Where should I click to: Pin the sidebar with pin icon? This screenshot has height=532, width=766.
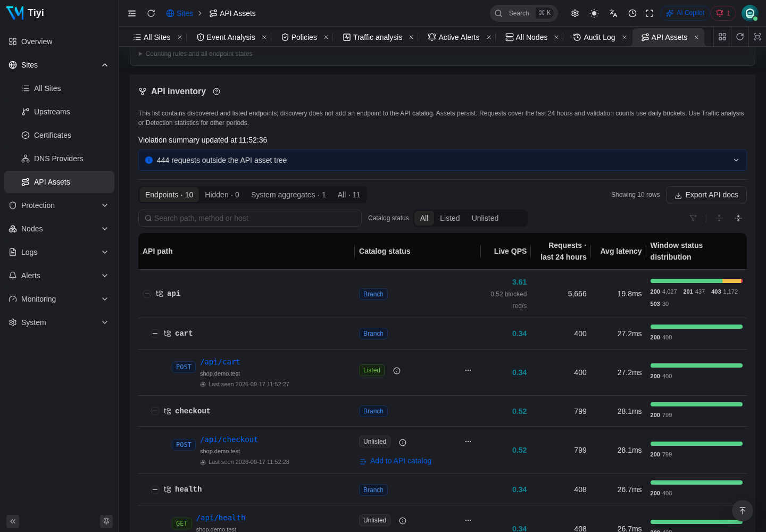click(106, 521)
